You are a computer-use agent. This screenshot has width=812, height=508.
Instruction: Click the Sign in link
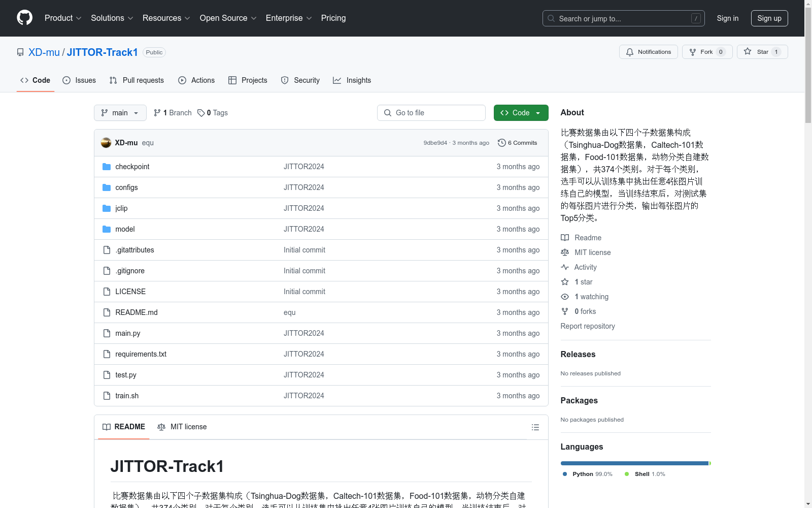pos(728,18)
